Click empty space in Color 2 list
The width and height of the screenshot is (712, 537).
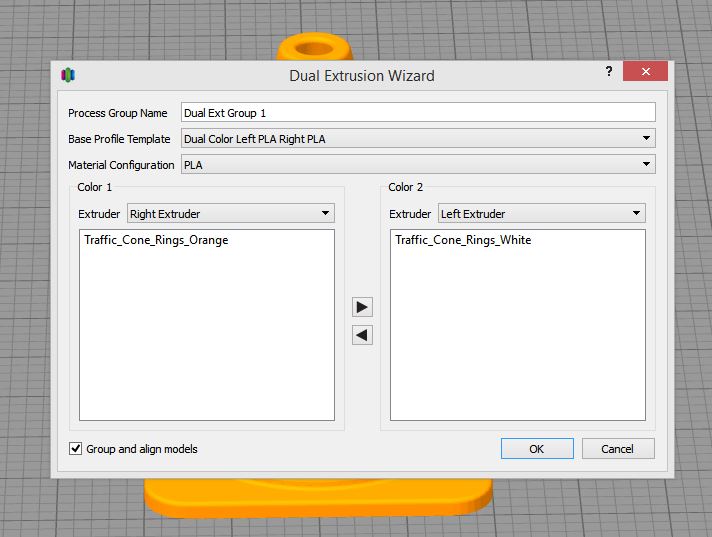click(517, 340)
